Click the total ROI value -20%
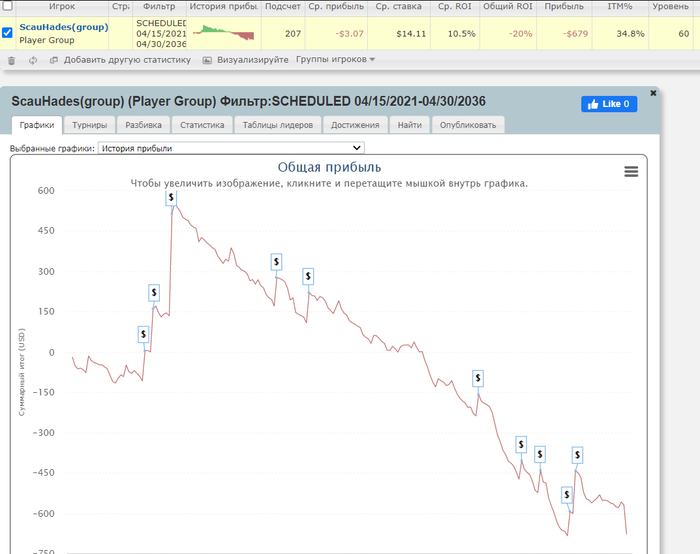Image resolution: width=700 pixels, height=554 pixels. (521, 33)
